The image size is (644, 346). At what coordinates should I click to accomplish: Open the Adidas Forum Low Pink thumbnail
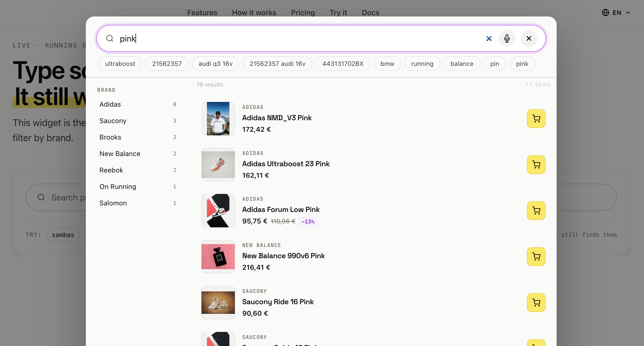(x=218, y=211)
